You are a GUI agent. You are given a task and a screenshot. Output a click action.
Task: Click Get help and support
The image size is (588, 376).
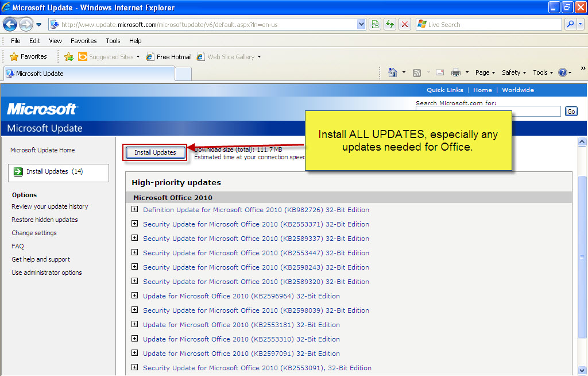coord(41,259)
